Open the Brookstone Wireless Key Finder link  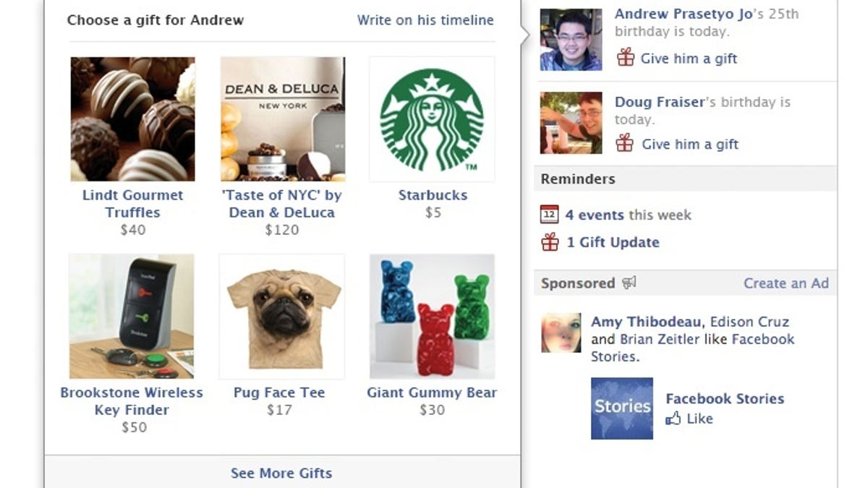[x=132, y=401]
